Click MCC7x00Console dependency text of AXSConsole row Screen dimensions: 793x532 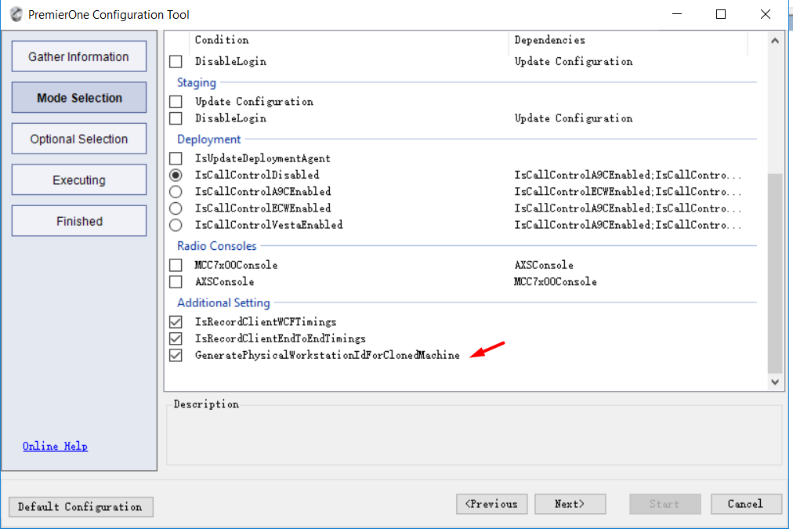point(556,282)
